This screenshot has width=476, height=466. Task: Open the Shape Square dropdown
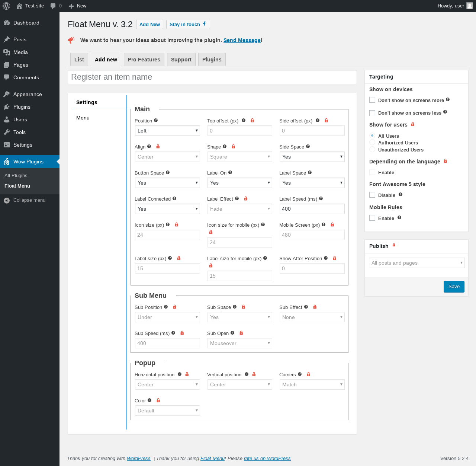tap(240, 157)
